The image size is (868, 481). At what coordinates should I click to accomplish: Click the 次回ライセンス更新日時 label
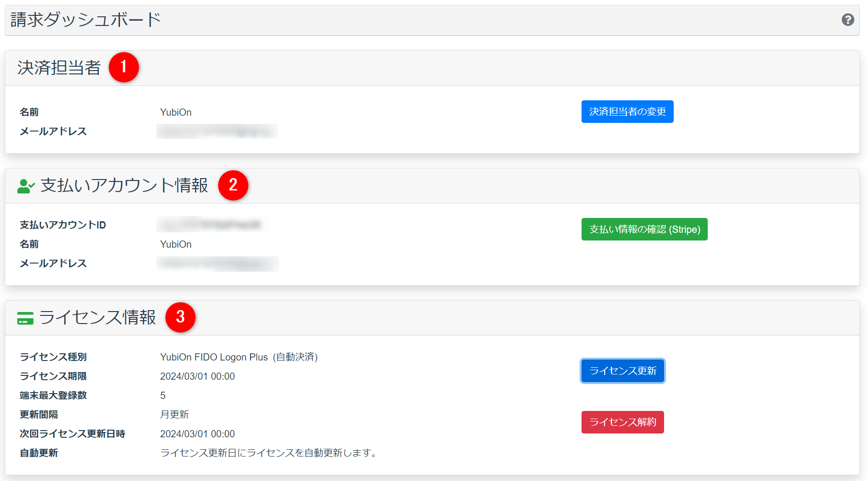tap(72, 434)
